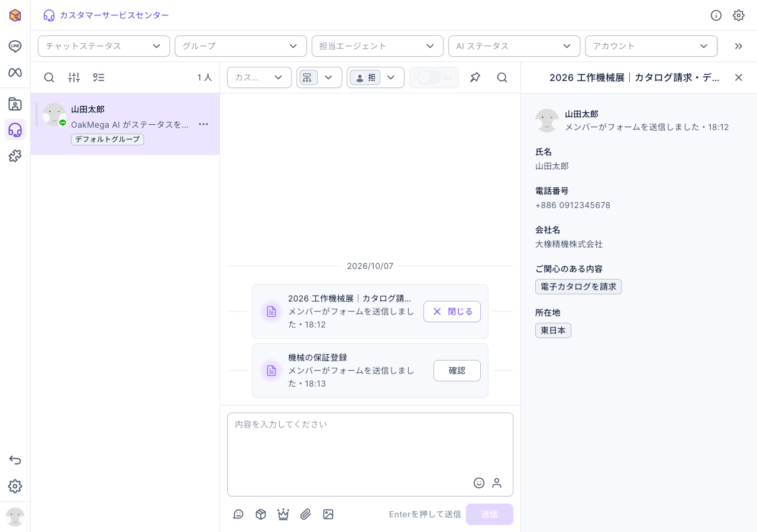
Task: Click the message input field
Action: point(370,455)
